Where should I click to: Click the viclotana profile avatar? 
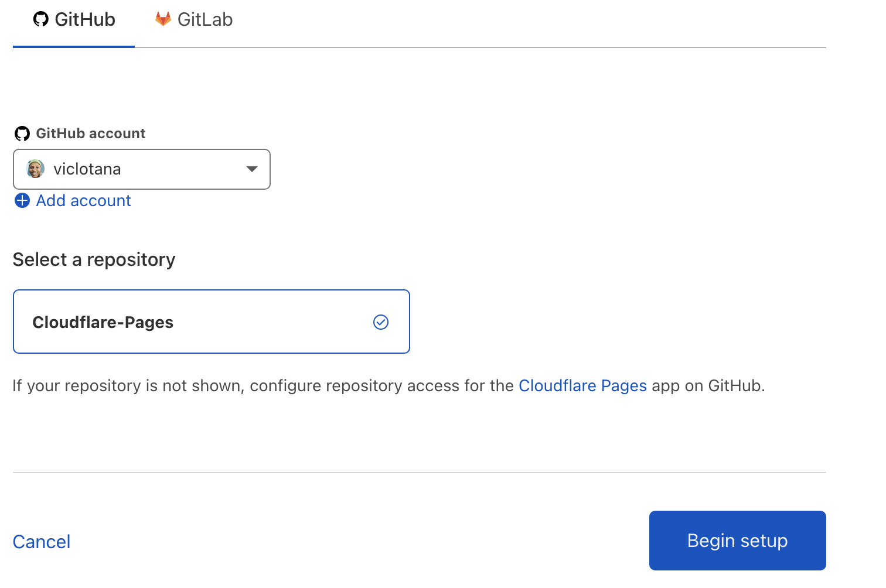tap(36, 169)
